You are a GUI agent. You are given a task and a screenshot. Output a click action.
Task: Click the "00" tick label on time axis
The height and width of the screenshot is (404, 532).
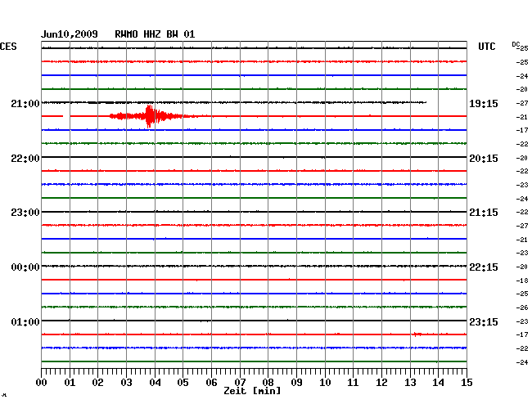click(42, 383)
